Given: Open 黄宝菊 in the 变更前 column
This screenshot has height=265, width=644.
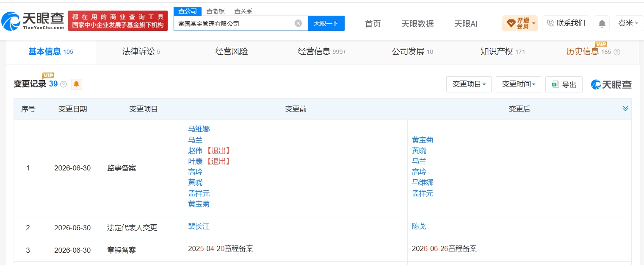Looking at the screenshot, I should [x=199, y=204].
